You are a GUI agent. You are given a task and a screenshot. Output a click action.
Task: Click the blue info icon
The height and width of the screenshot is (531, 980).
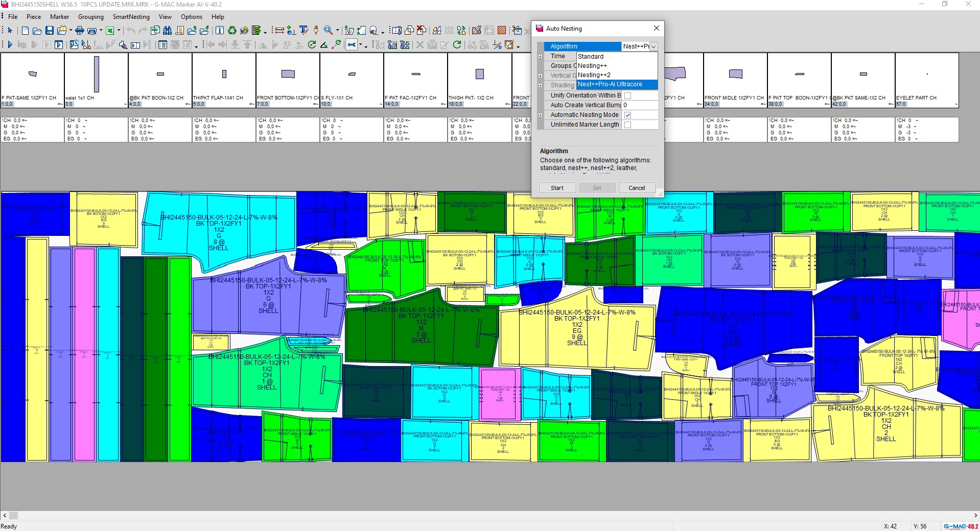tap(220, 31)
